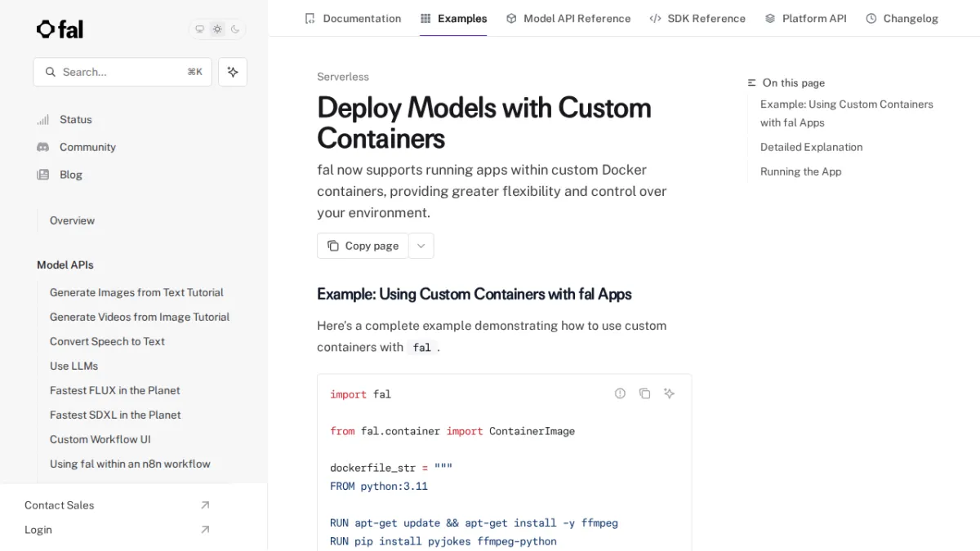Click the 'FROM python:3.11' code line
The width and height of the screenshot is (980, 551).
379,486
